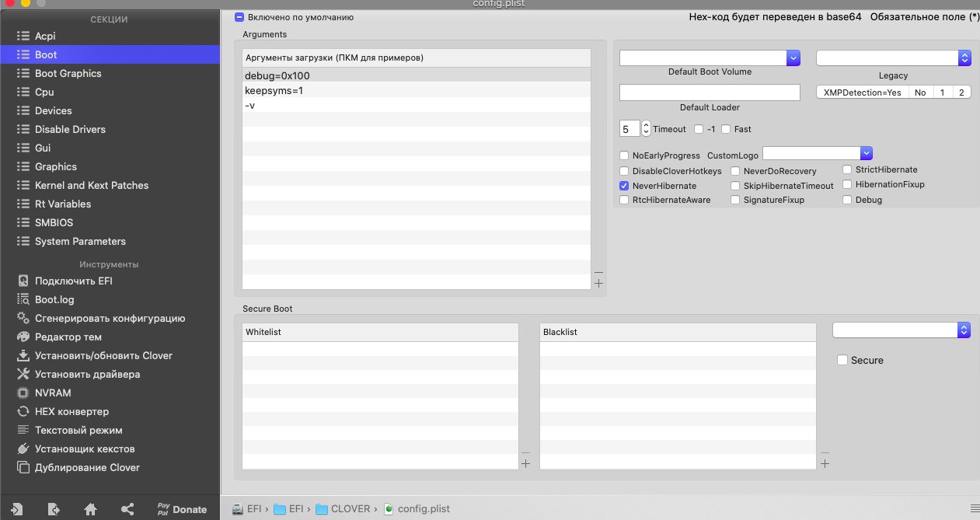980x520 pixels.
Task: Click the PayPal Donate button
Action: (182, 509)
